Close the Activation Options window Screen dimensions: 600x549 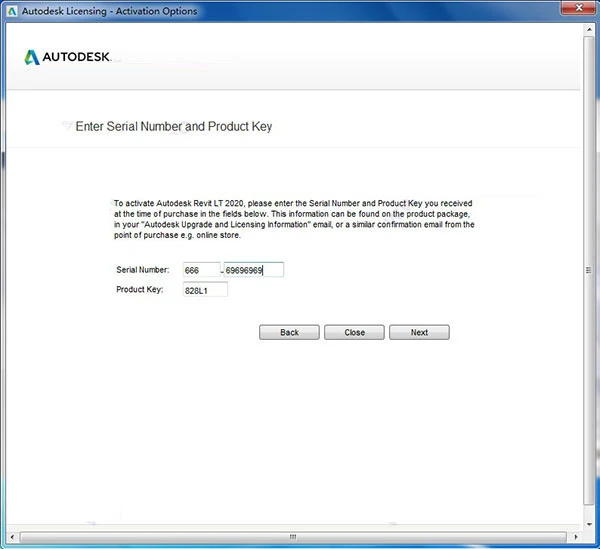point(579,8)
